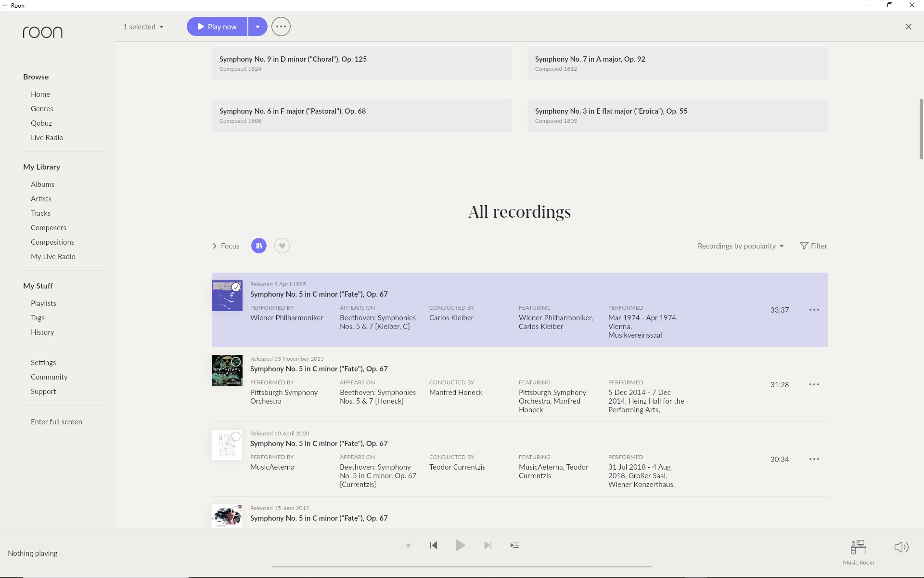Open conductor Carlos Kleiber link
This screenshot has height=578, width=924.
pos(451,318)
